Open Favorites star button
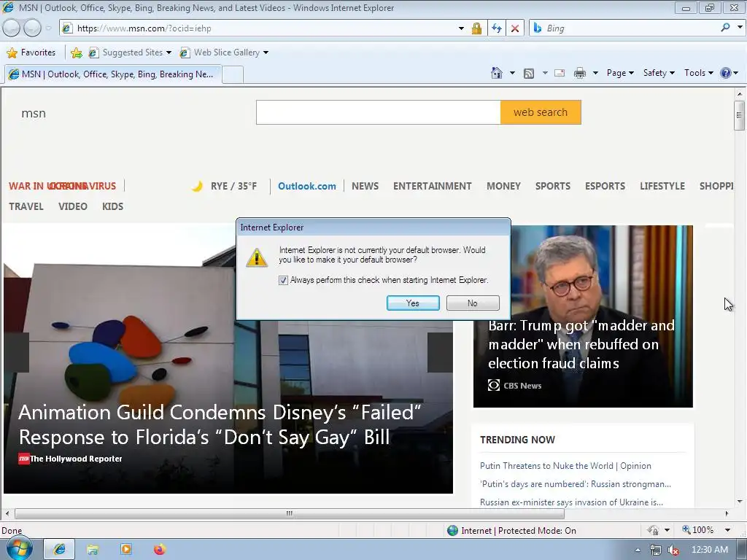747x560 pixels. point(32,52)
